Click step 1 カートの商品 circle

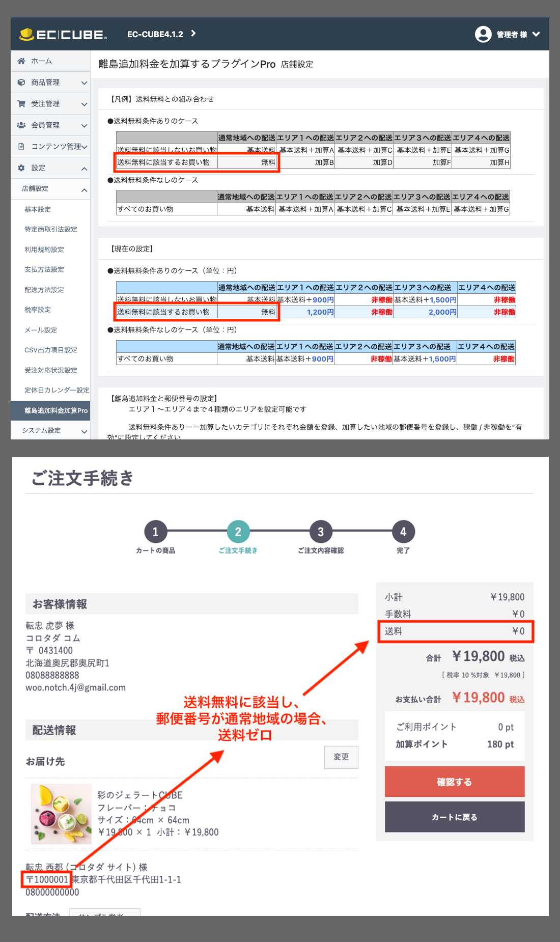pos(155,532)
